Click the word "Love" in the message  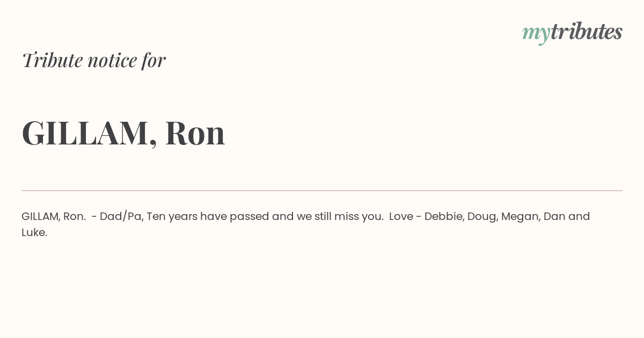coord(401,216)
